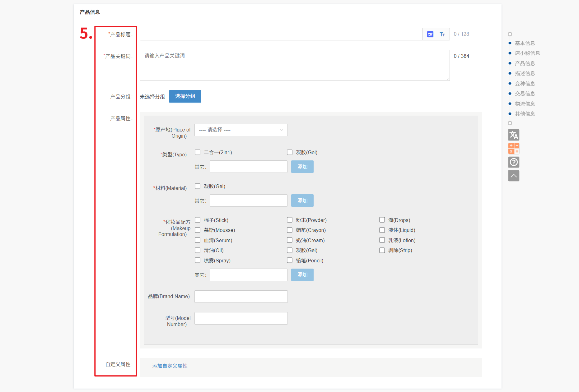Focus the 品牌(Brand Name) input field
Viewport: 579px width, 392px height.
pos(241,297)
